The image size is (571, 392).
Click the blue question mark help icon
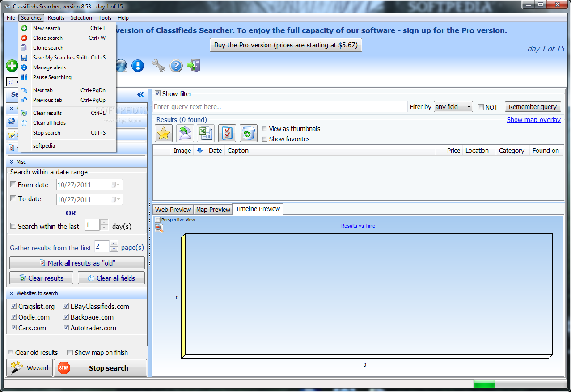(176, 66)
